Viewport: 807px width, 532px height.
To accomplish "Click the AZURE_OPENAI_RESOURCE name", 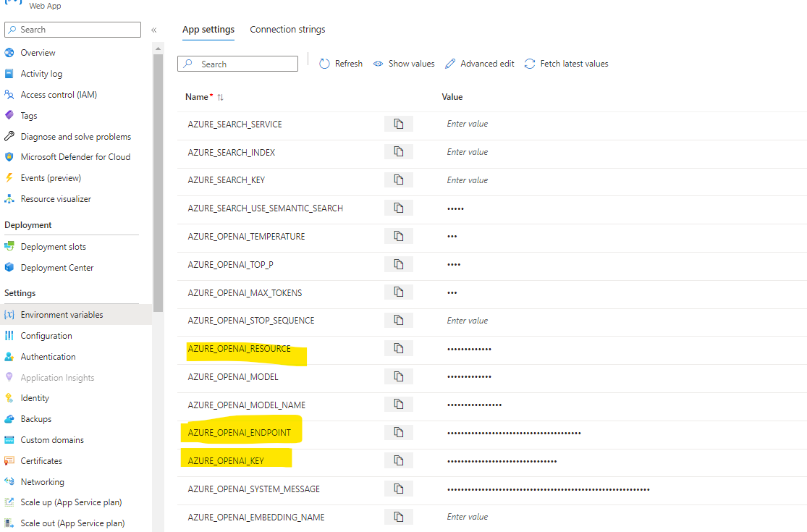I will 240,349.
